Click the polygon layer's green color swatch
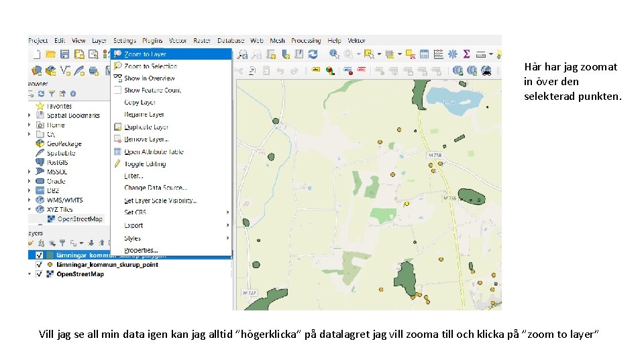 [50, 255]
